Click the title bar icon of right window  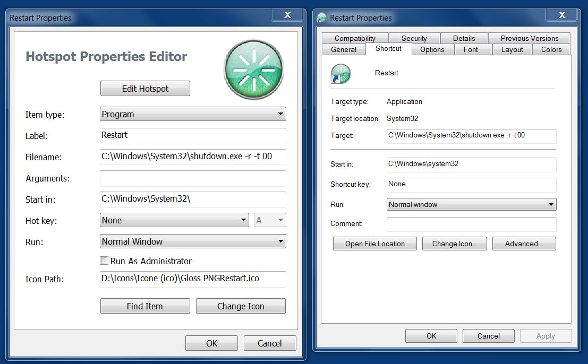pyautogui.click(x=322, y=18)
